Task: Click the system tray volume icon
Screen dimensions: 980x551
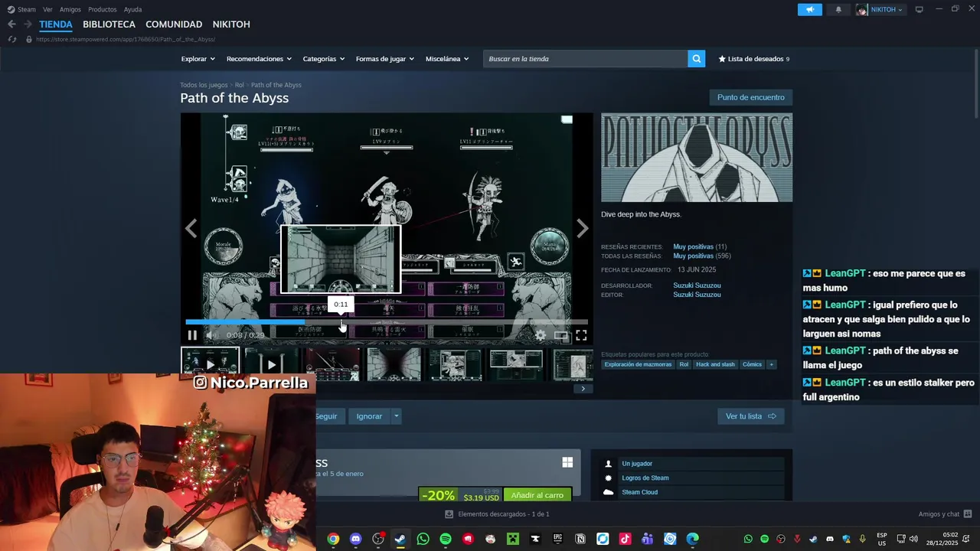Action: tap(913, 539)
